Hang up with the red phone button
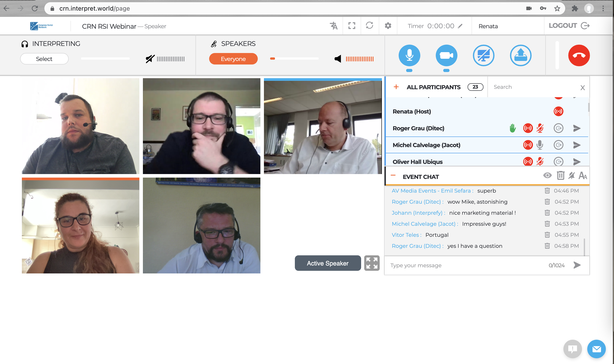This screenshot has width=614, height=364. [579, 55]
